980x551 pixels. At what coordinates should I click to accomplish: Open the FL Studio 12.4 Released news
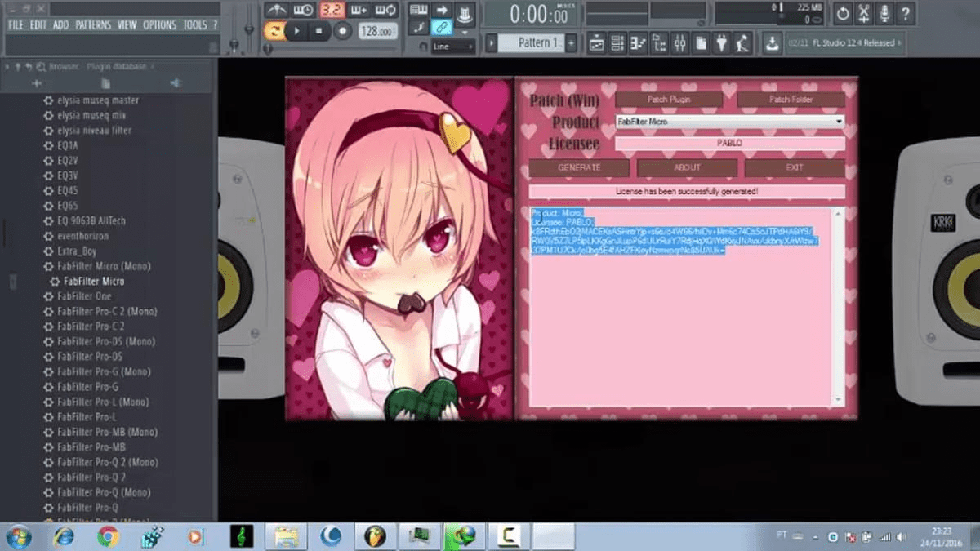(x=844, y=42)
